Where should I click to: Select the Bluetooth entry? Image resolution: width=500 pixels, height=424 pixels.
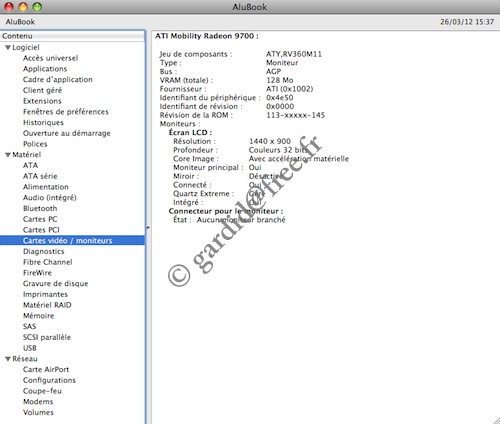click(40, 208)
